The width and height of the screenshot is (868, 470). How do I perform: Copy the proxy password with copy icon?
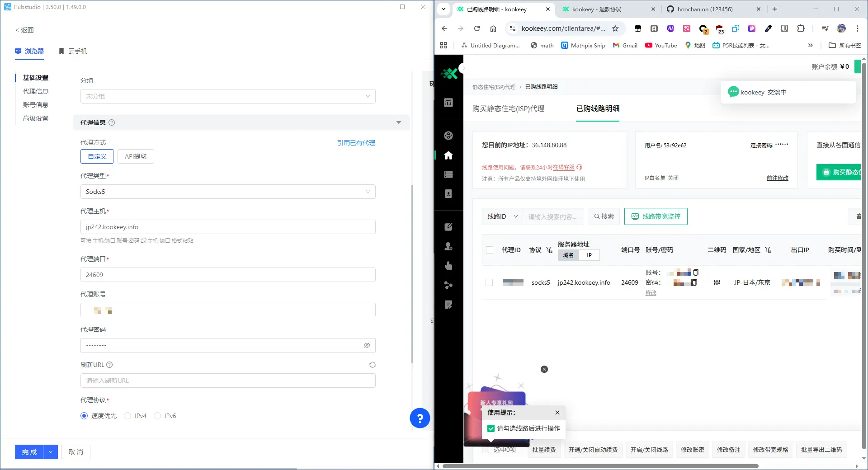[x=694, y=282]
